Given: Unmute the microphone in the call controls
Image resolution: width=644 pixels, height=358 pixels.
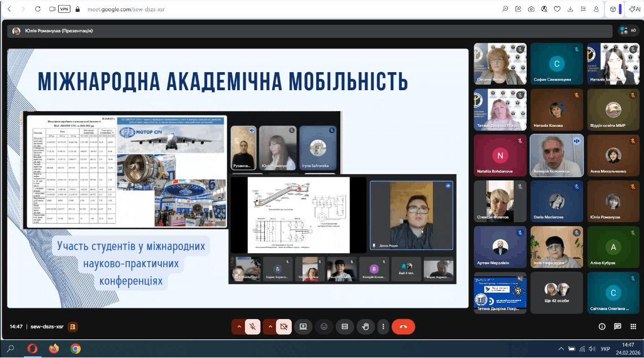Looking at the screenshot, I should pyautogui.click(x=253, y=326).
